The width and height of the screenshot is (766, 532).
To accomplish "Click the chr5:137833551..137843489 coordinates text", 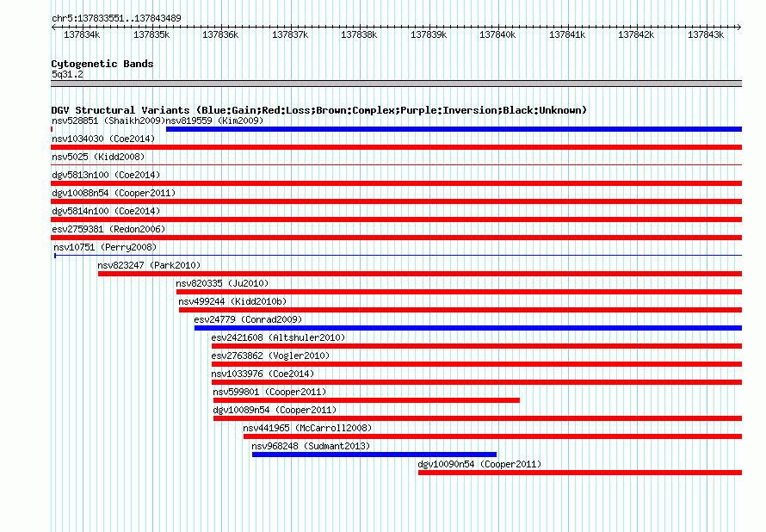I will pyautogui.click(x=116, y=18).
